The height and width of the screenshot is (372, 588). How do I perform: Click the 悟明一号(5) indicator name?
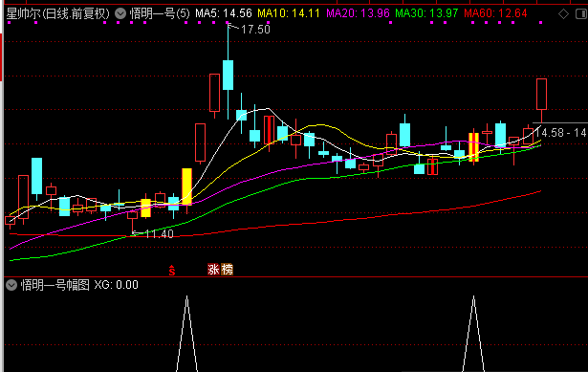160,14
